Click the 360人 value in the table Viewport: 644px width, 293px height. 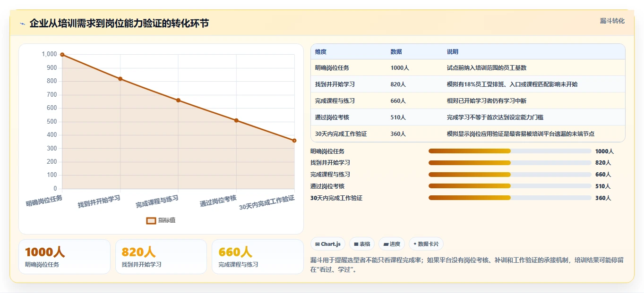[398, 134]
